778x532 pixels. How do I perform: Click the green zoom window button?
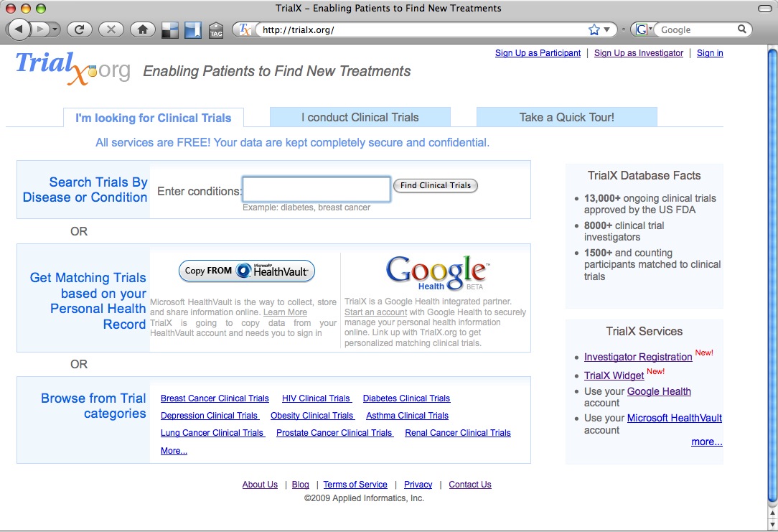(x=41, y=9)
